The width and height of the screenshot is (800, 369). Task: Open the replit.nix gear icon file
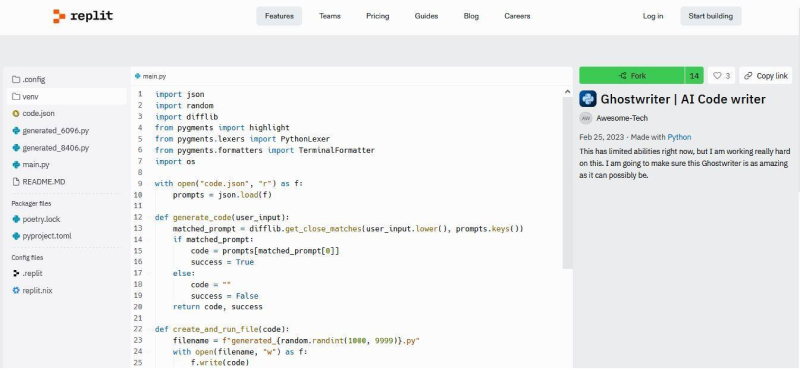[x=16, y=290]
